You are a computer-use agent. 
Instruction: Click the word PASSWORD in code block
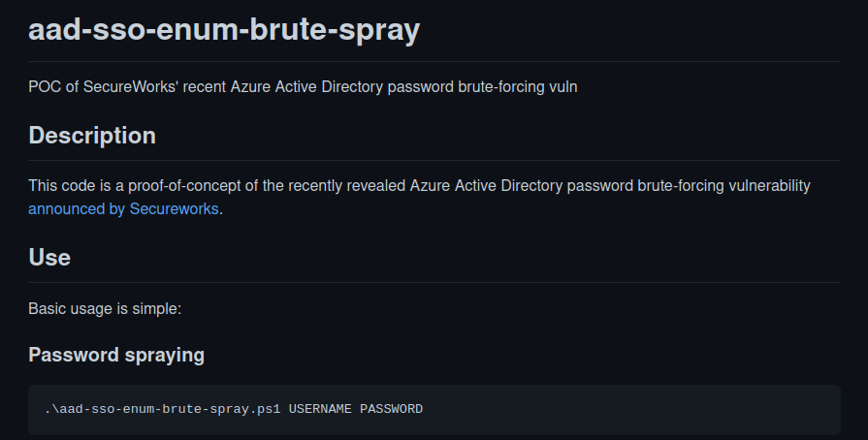point(392,409)
